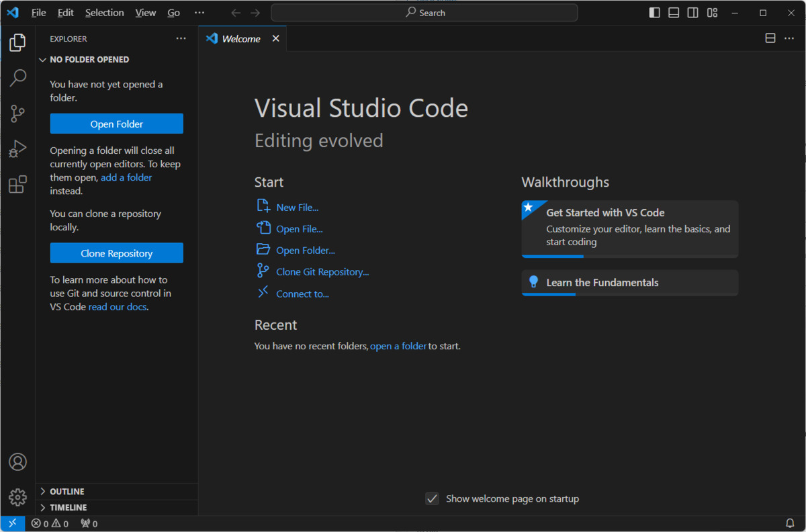The width and height of the screenshot is (806, 532).
Task: Open the File menu
Action: click(38, 12)
